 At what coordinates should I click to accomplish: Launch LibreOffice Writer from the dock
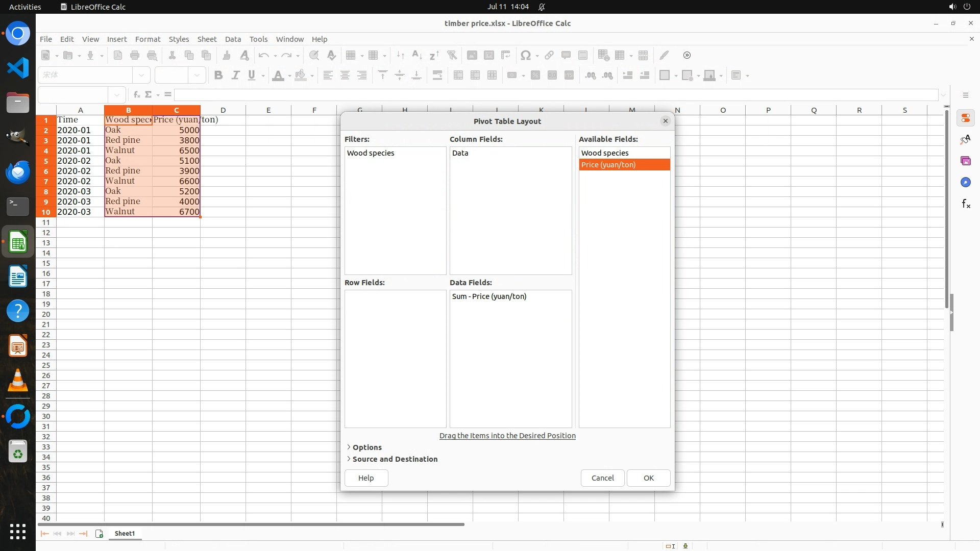(x=18, y=277)
